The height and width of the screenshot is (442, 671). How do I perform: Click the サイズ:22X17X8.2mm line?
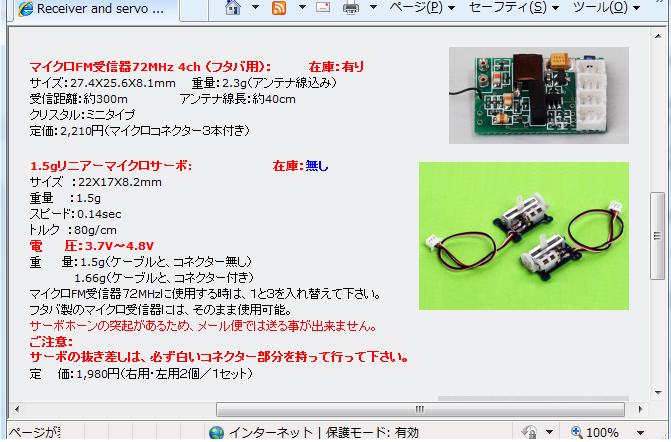coord(95,182)
